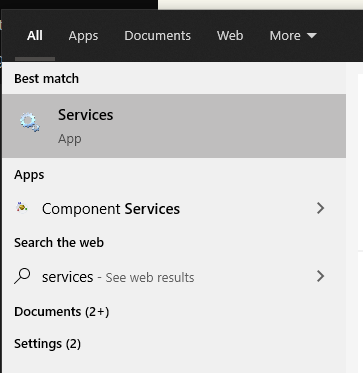The width and height of the screenshot is (363, 373).
Task: Expand services web results chevron
Action: (x=320, y=276)
